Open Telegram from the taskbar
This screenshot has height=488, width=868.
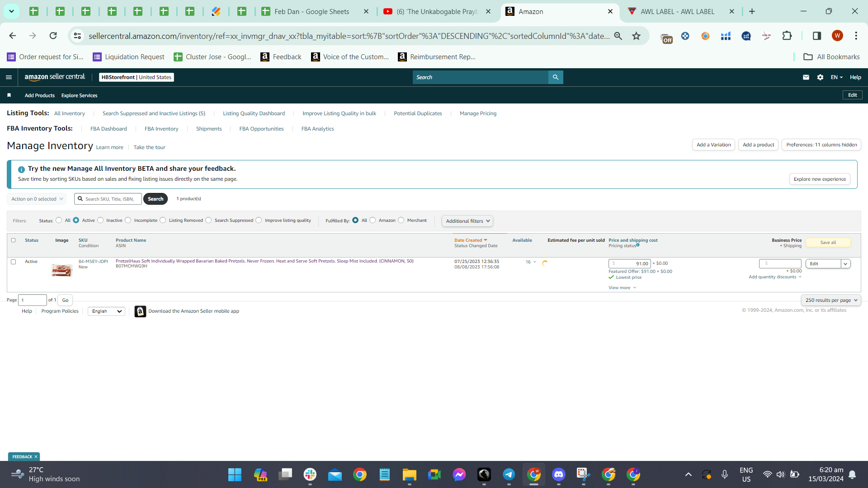pos(509,474)
